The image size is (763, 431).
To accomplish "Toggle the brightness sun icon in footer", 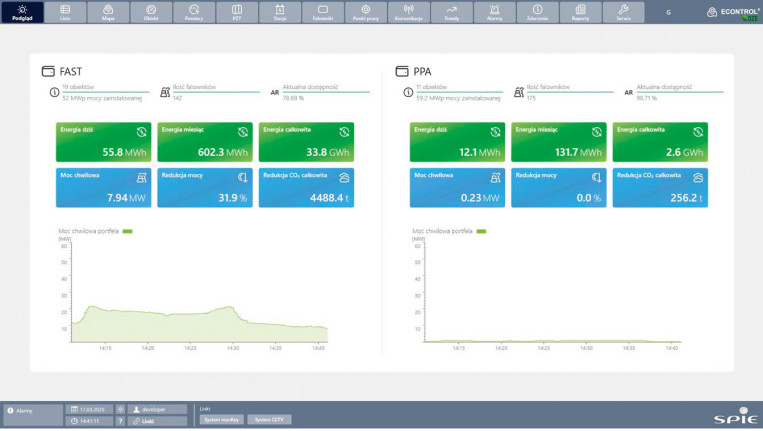I will (121, 409).
